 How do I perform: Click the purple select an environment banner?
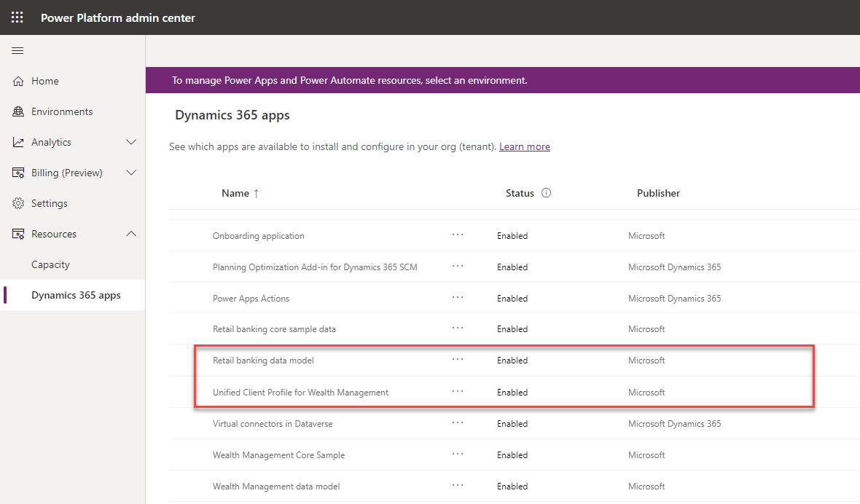click(x=502, y=80)
